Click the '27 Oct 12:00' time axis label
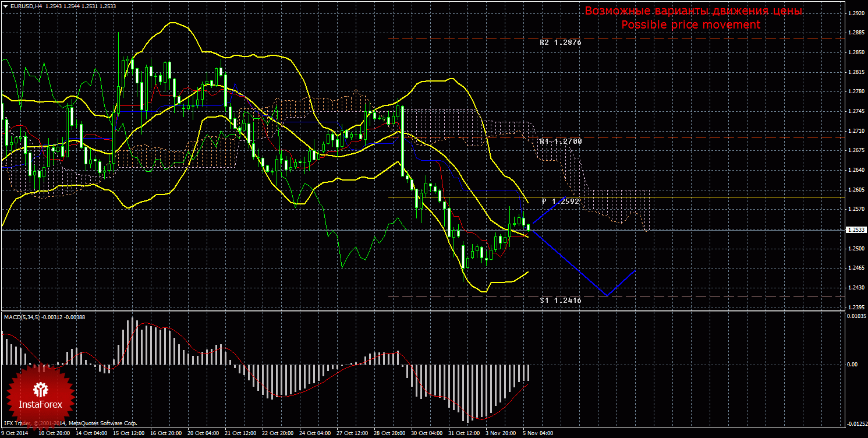 pos(352,433)
